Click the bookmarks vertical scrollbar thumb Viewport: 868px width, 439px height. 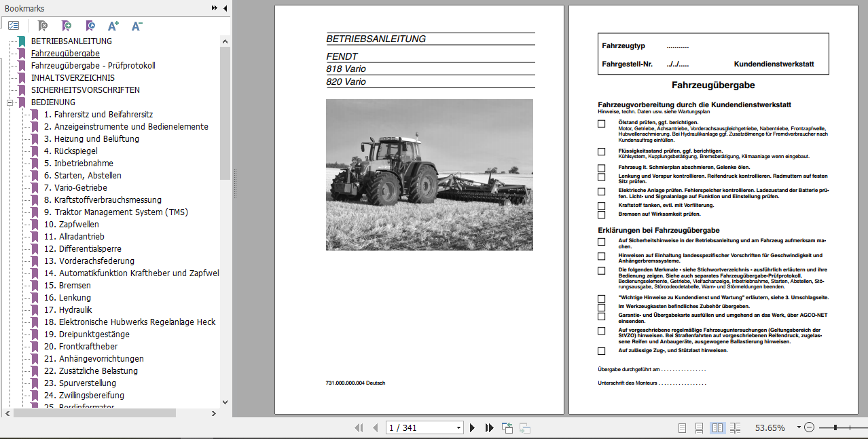coord(225,112)
